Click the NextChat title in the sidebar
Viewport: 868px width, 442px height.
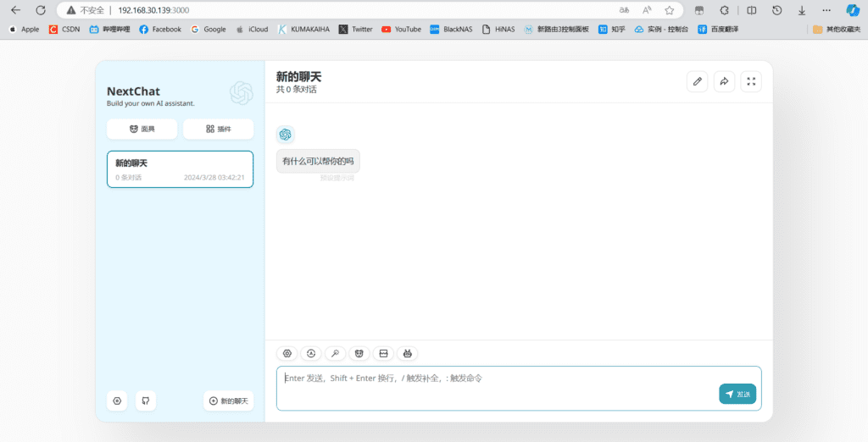[x=133, y=91]
